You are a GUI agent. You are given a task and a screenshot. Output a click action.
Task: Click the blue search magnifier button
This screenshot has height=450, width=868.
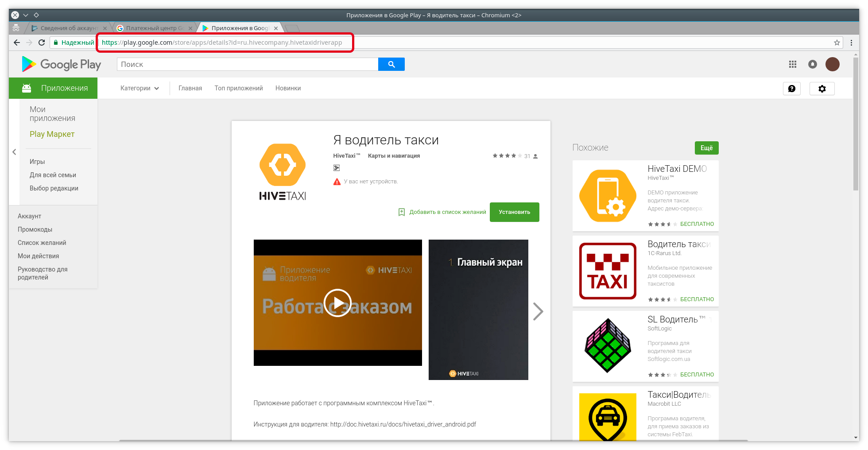[x=391, y=64]
